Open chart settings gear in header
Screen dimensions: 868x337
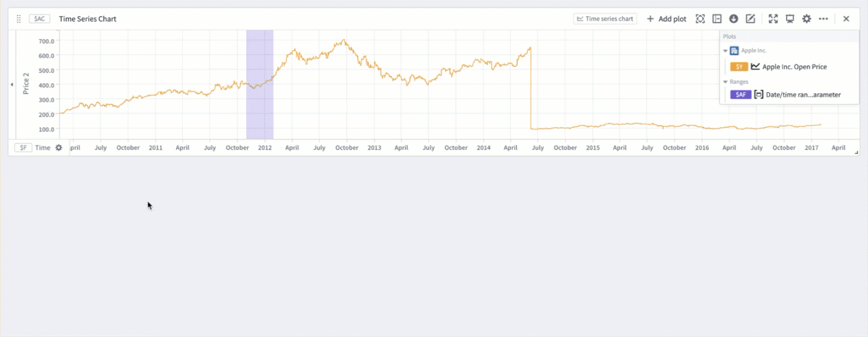pyautogui.click(x=807, y=19)
